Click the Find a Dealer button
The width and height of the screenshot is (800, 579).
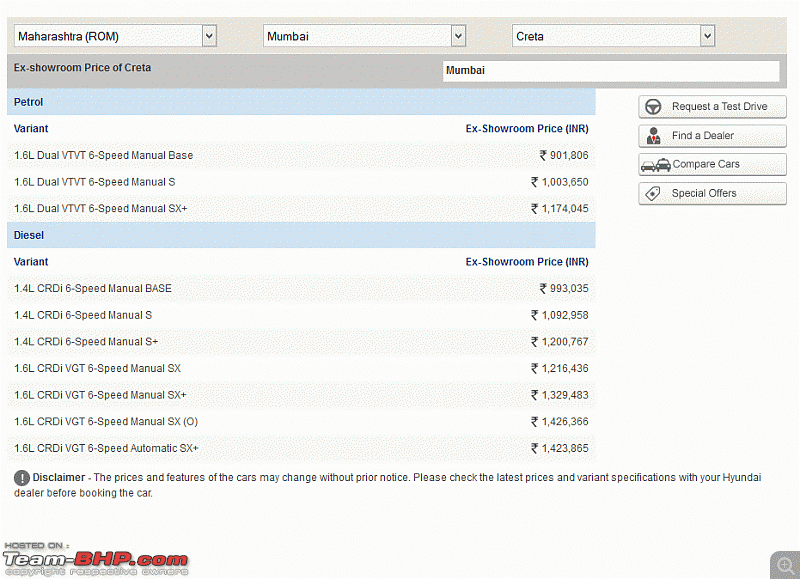click(712, 136)
